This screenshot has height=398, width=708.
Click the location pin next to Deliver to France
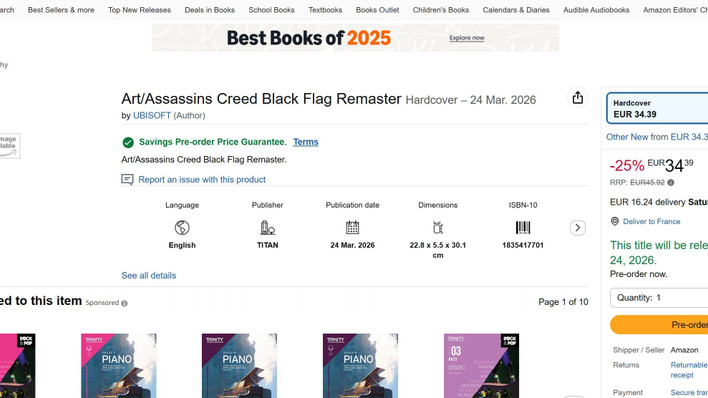point(615,221)
